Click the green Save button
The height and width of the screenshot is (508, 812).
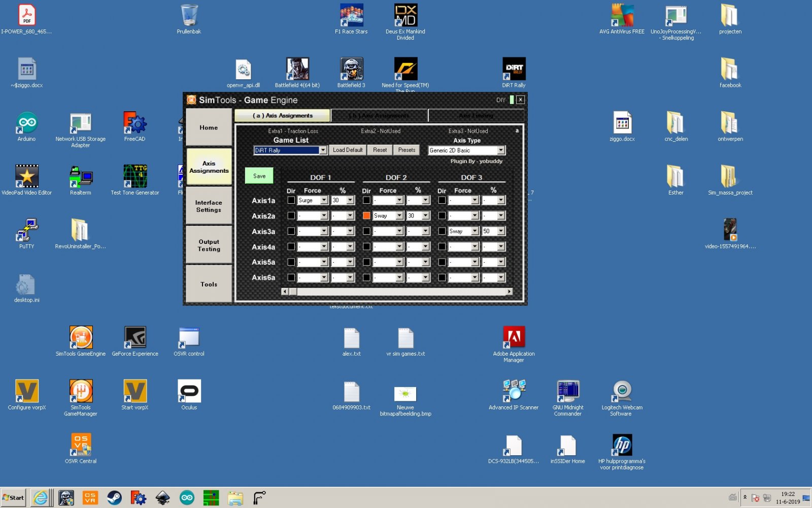(259, 176)
